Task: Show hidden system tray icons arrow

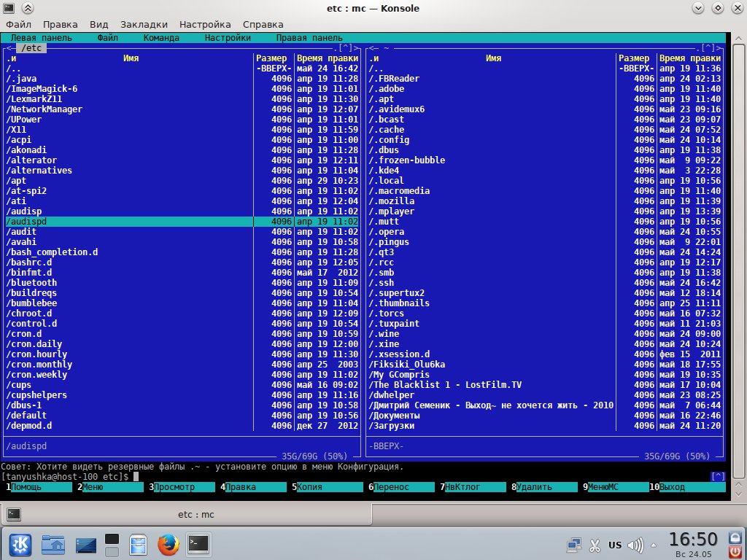Action: click(654, 545)
